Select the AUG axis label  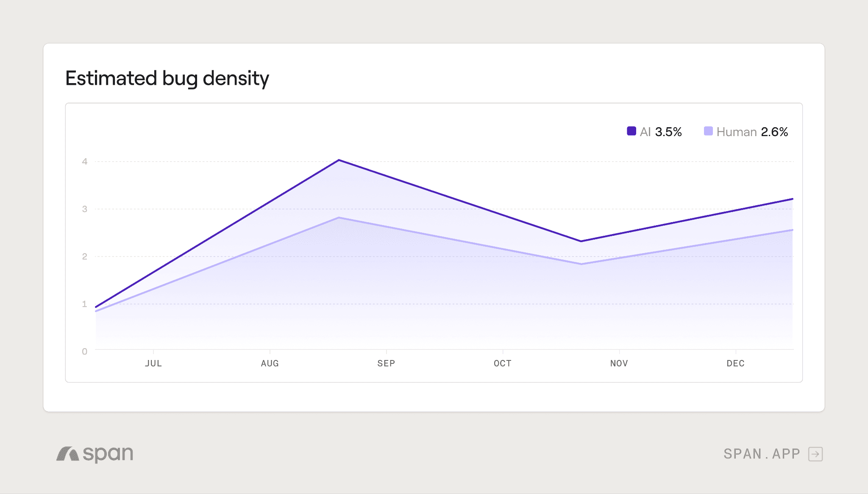(270, 363)
